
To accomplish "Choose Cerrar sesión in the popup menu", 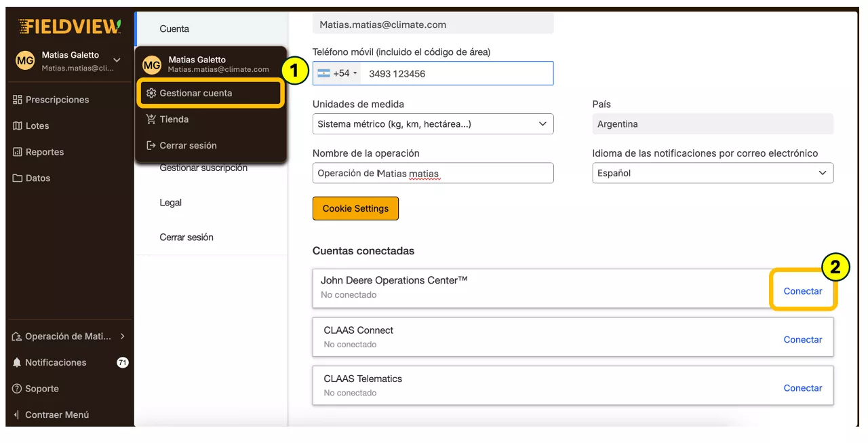I will coord(188,145).
